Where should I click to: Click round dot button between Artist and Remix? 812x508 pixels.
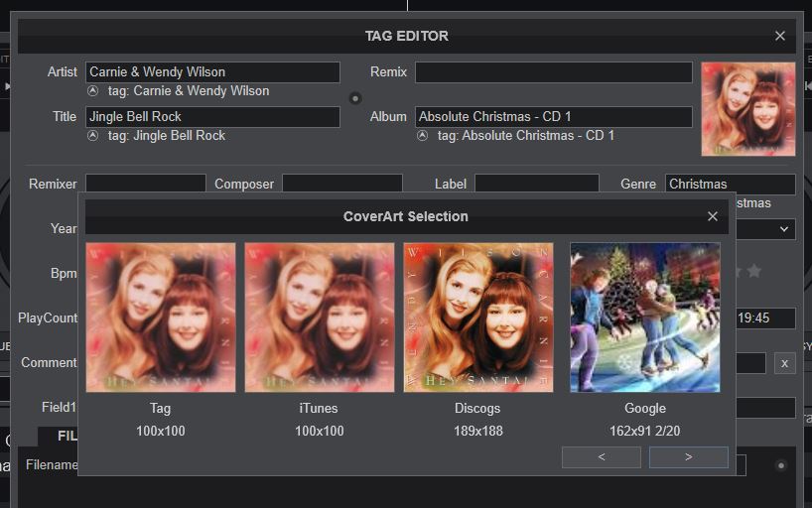click(x=355, y=98)
